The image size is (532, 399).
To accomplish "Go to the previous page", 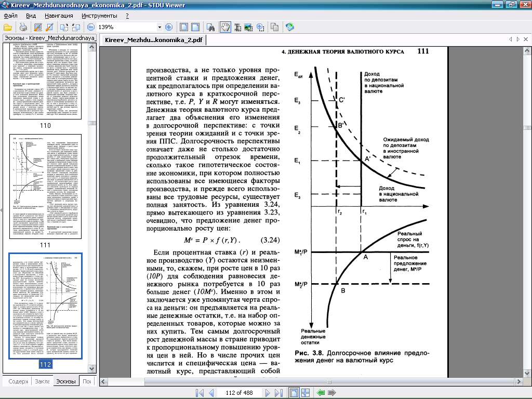I will [x=211, y=393].
